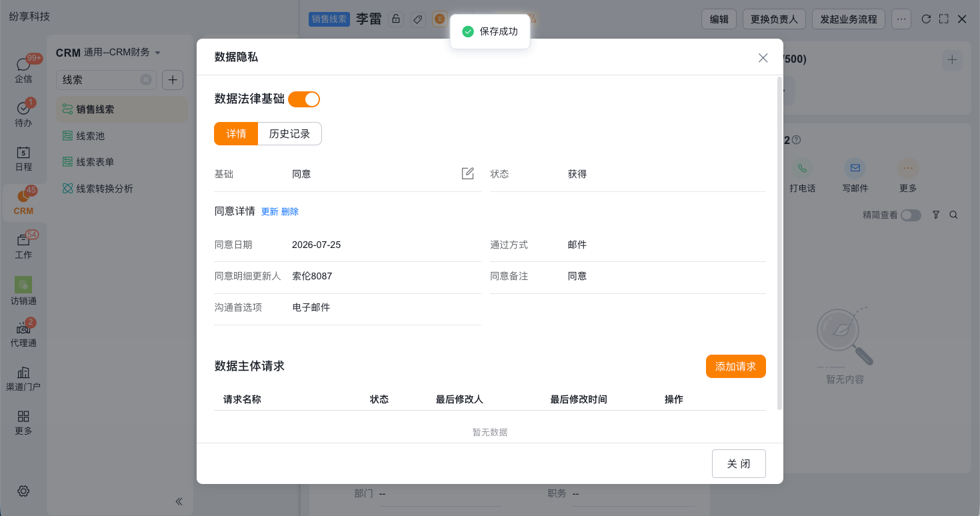980x516 pixels.
Task: Click the 更新 link in 同意详情
Action: point(269,211)
